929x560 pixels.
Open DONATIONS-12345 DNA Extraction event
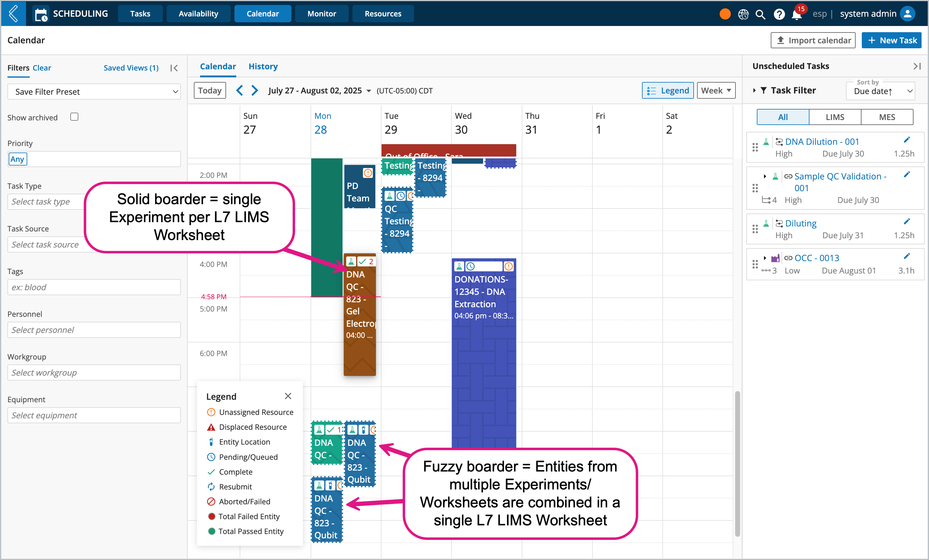point(484,354)
